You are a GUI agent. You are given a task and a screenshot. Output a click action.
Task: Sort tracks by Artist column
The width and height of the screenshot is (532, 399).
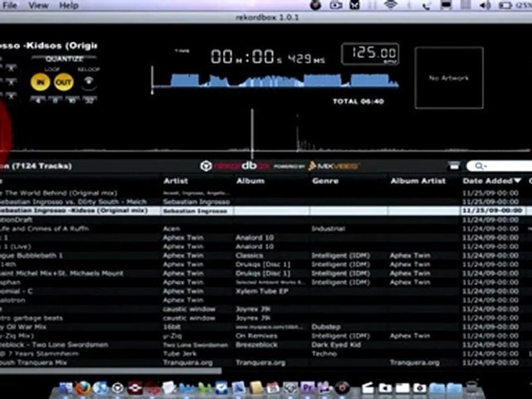(x=176, y=181)
